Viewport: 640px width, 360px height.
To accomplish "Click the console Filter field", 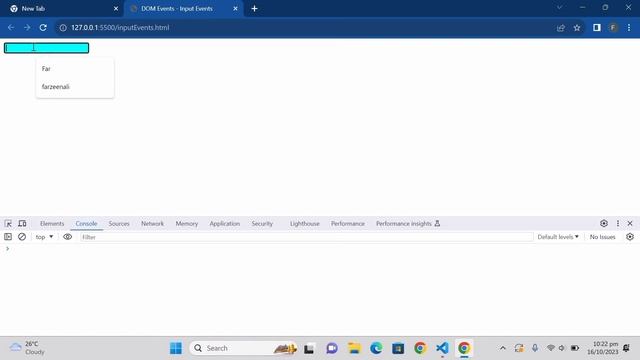I will pyautogui.click(x=307, y=237).
